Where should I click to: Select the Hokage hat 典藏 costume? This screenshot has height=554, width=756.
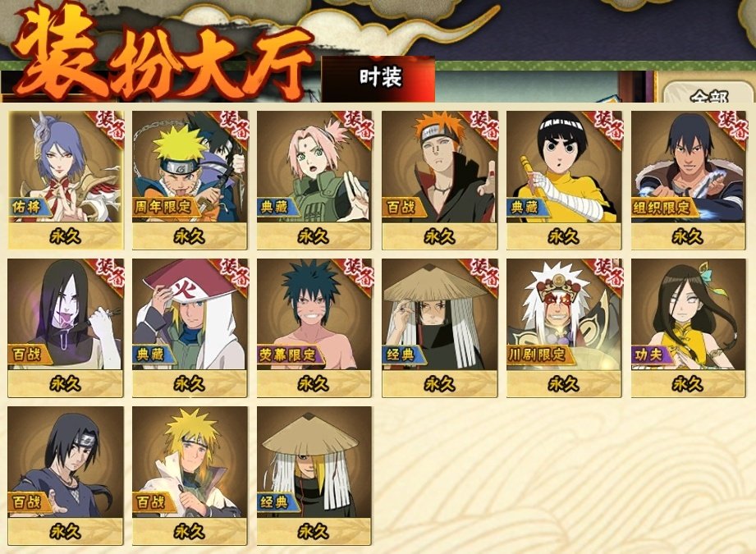point(190,327)
